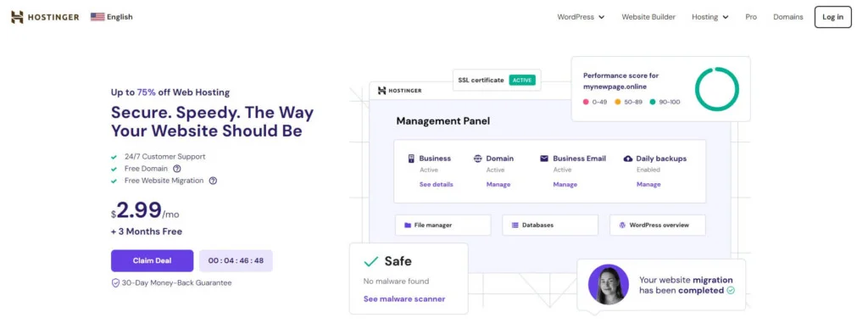Click the Free Domain checkmark icon
The width and height of the screenshot is (868, 329).
point(114,169)
